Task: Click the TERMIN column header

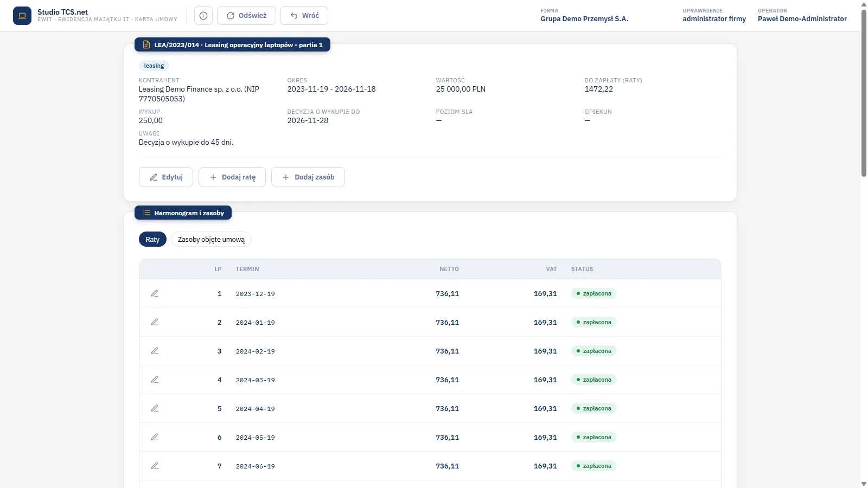Action: pyautogui.click(x=247, y=269)
